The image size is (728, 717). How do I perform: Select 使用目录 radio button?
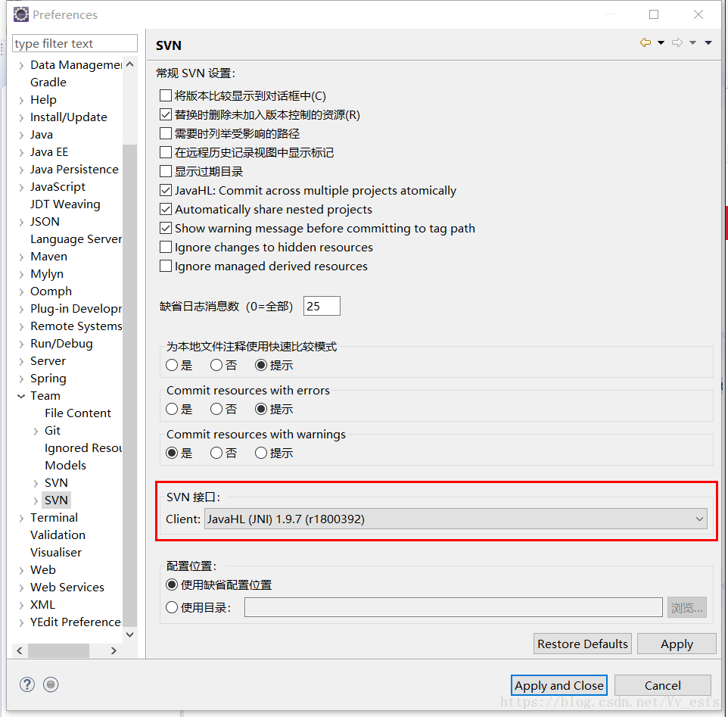pyautogui.click(x=172, y=607)
